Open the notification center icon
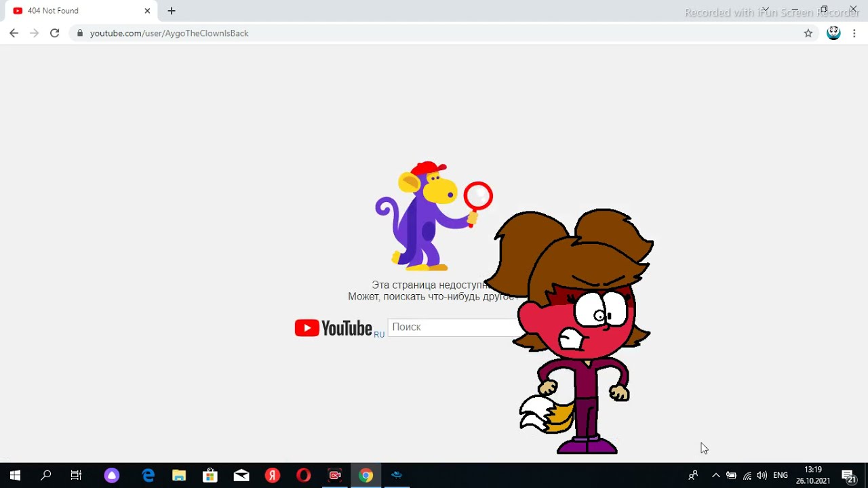 pos(848,475)
